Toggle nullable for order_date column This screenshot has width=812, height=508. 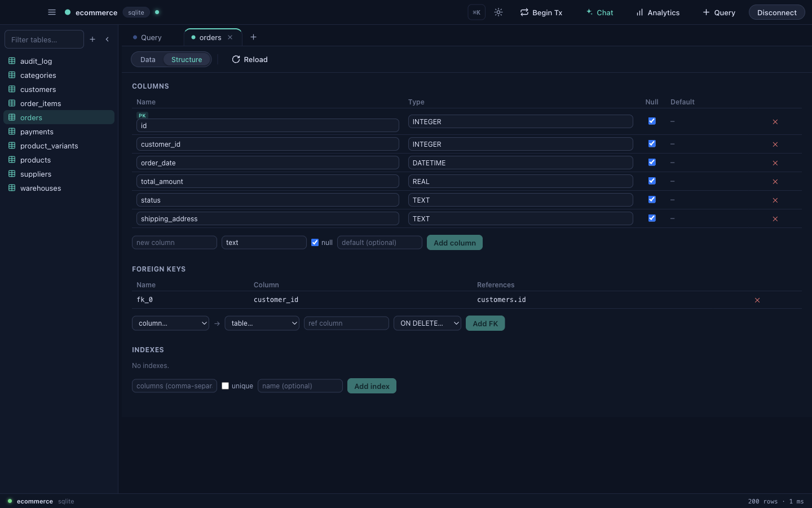tap(652, 162)
